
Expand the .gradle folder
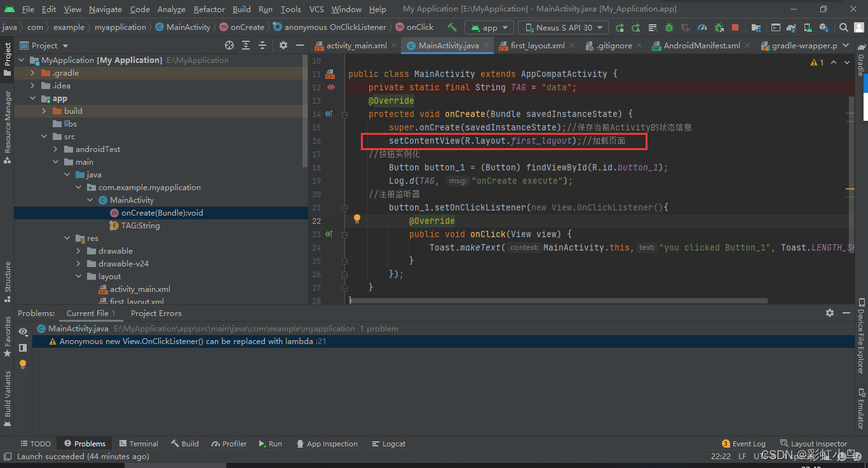click(x=32, y=72)
